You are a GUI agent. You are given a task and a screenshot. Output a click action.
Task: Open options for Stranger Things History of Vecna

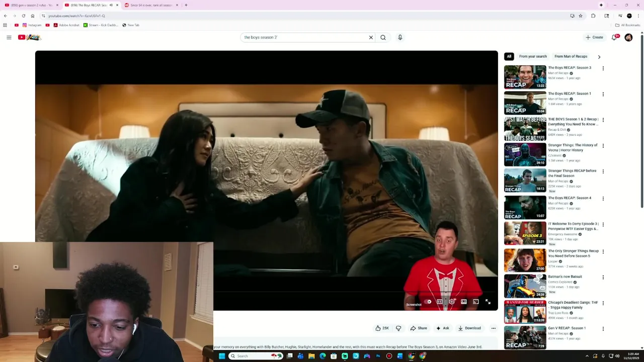(x=603, y=146)
